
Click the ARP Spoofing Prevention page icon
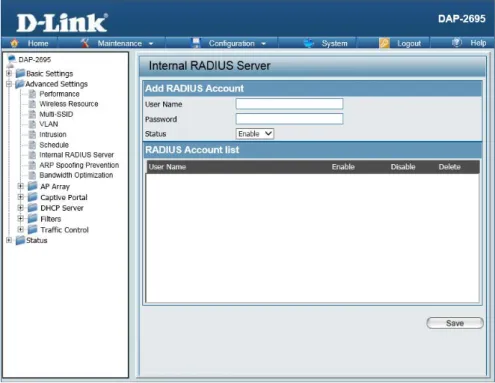coord(32,165)
